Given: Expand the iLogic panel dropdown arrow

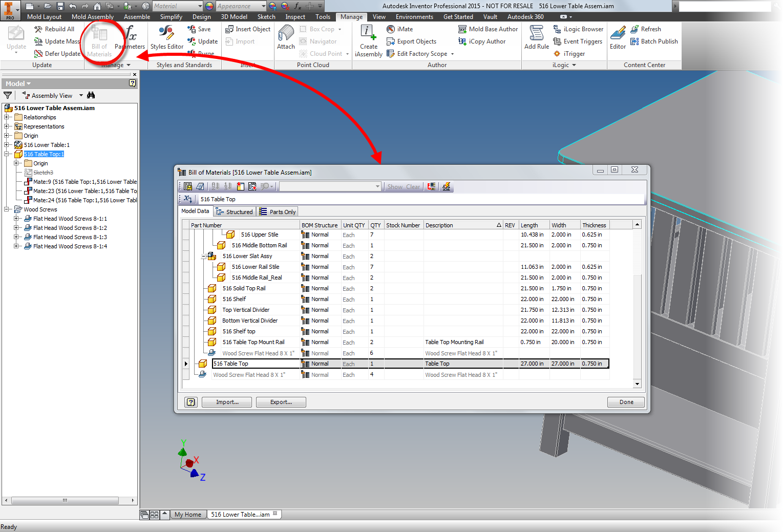Looking at the screenshot, I should click(574, 65).
